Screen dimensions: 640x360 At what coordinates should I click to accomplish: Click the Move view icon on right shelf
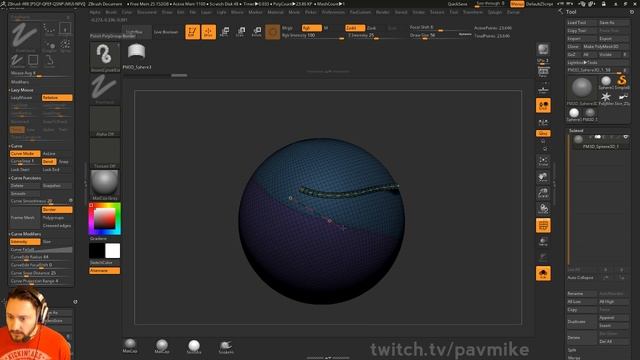click(x=543, y=177)
